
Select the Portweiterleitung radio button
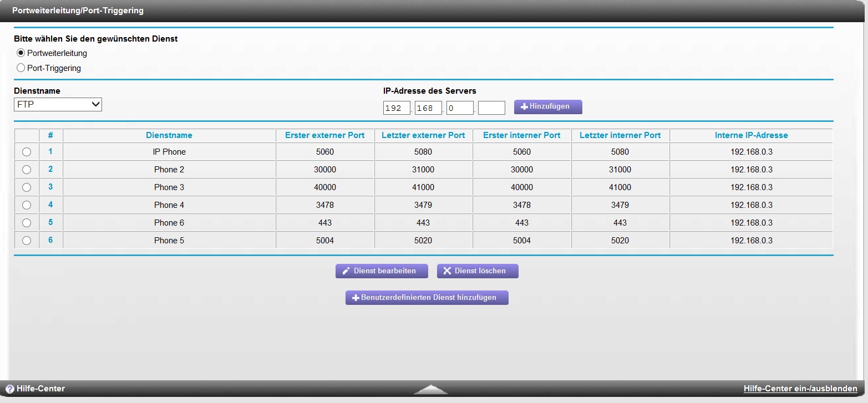click(x=21, y=53)
